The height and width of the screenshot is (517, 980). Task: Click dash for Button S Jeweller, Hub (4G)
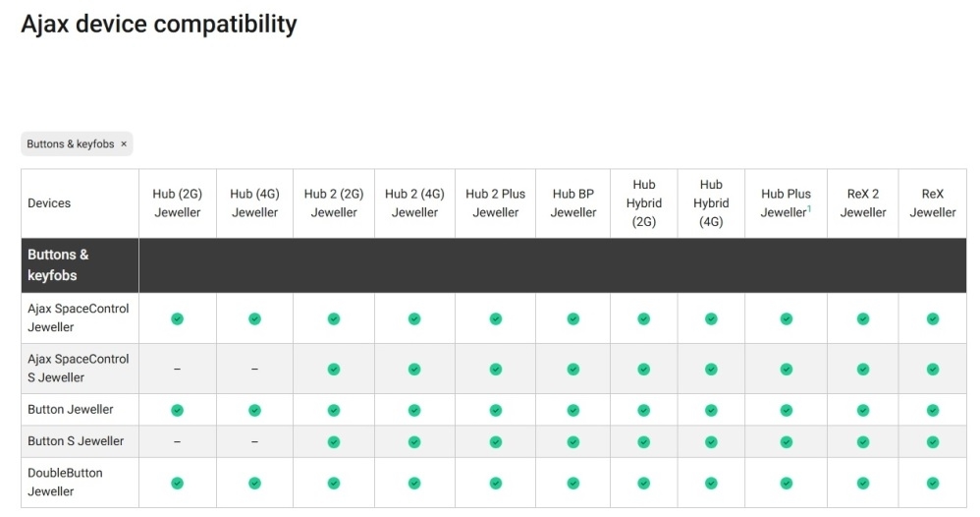(254, 441)
